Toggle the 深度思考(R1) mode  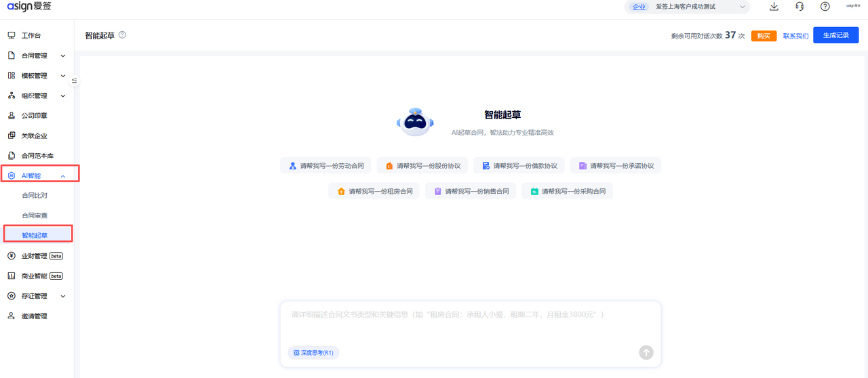coord(313,353)
